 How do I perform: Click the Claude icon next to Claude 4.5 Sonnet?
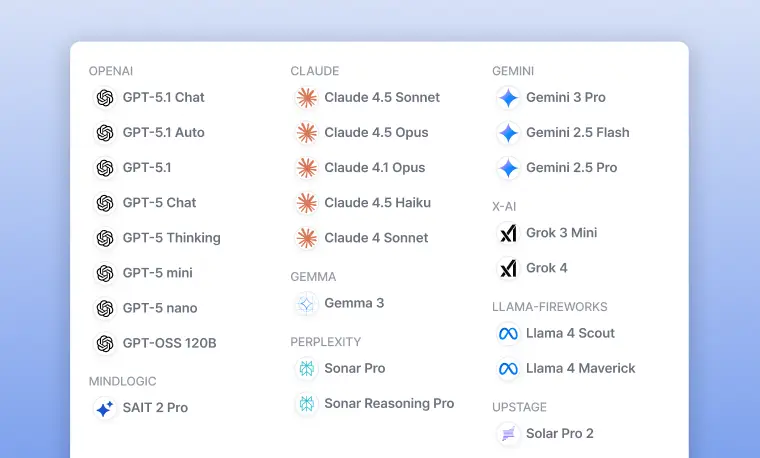click(306, 98)
